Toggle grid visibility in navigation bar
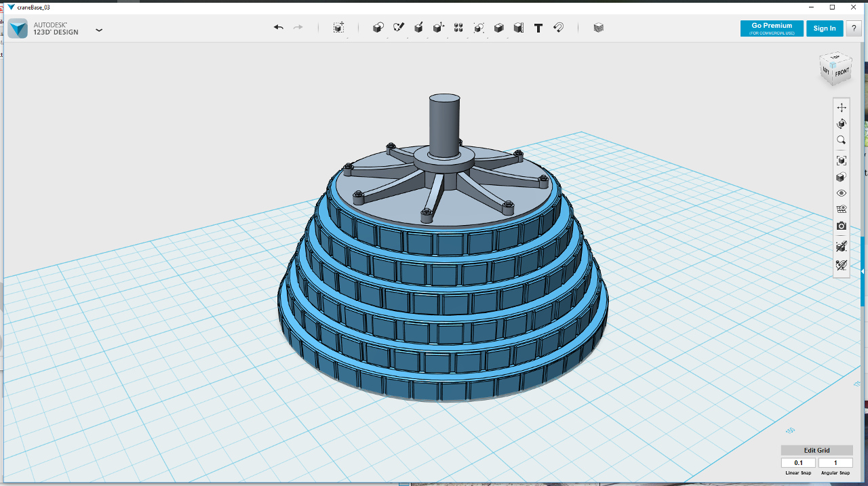Image resolution: width=868 pixels, height=486 pixels. [842, 209]
